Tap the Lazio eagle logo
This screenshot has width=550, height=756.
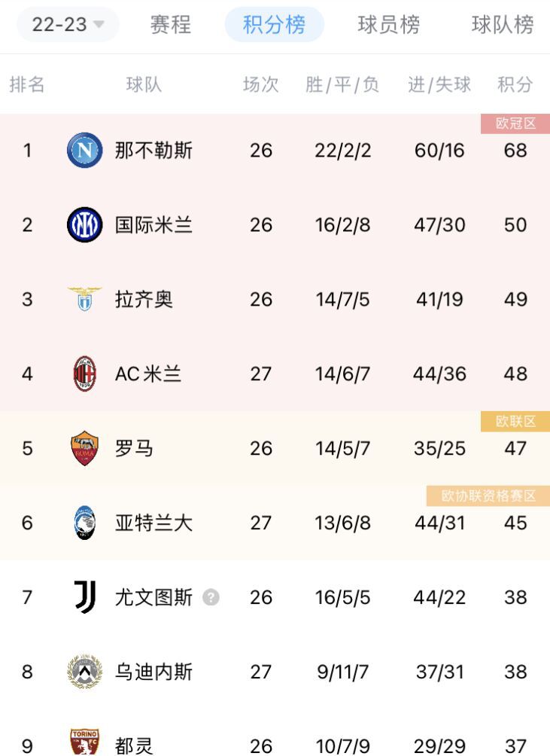coord(84,299)
